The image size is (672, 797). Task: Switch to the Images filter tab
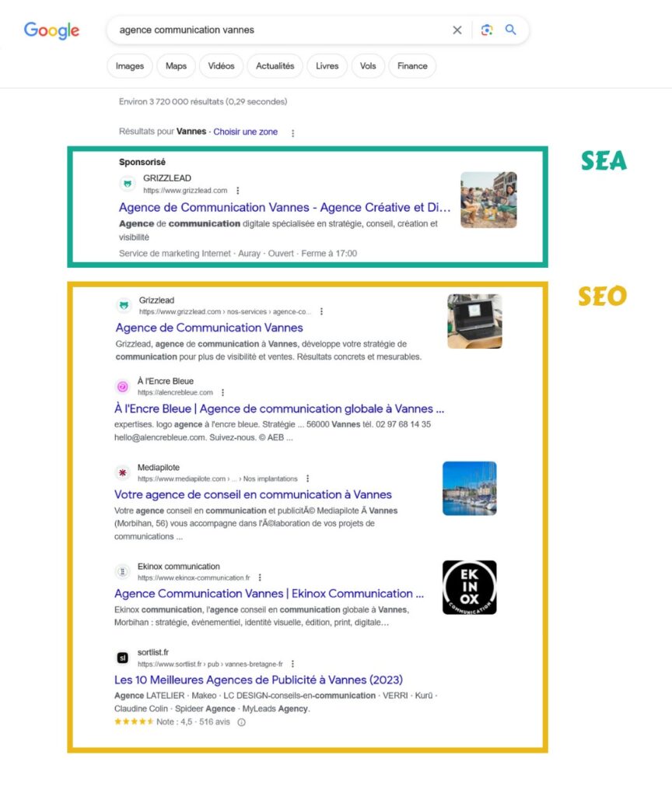pyautogui.click(x=130, y=66)
